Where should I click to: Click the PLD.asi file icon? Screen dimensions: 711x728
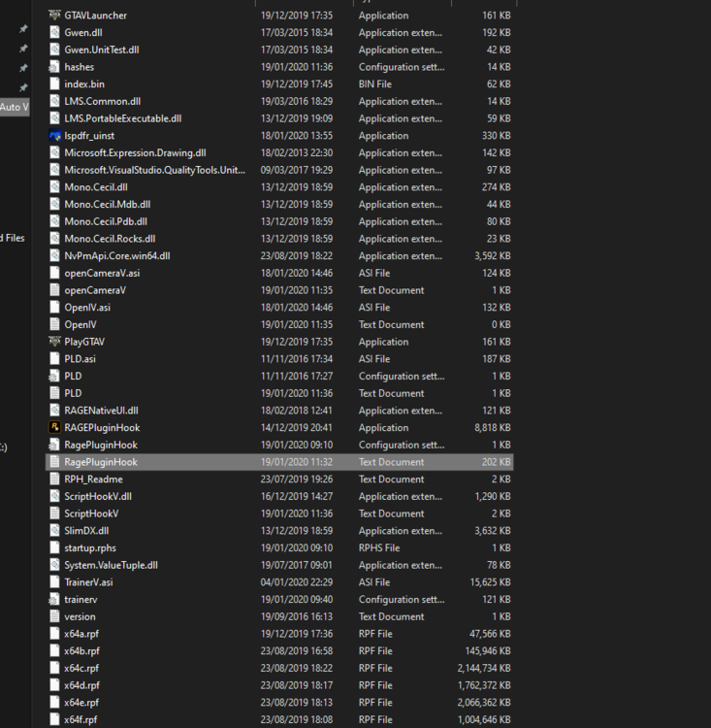point(54,359)
